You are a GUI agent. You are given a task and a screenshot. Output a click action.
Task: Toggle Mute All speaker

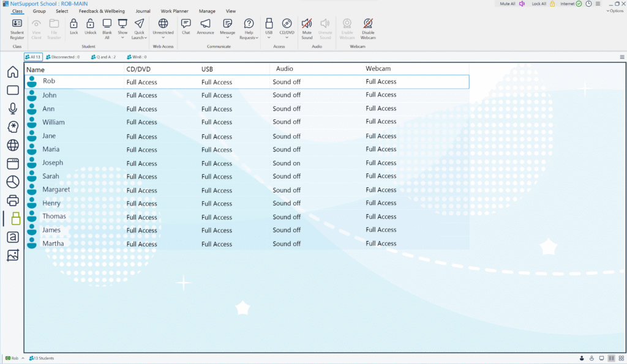(x=522, y=4)
